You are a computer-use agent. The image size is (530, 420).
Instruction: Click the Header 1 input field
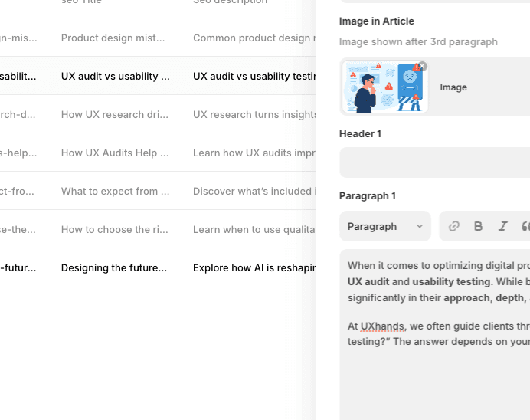click(434, 162)
